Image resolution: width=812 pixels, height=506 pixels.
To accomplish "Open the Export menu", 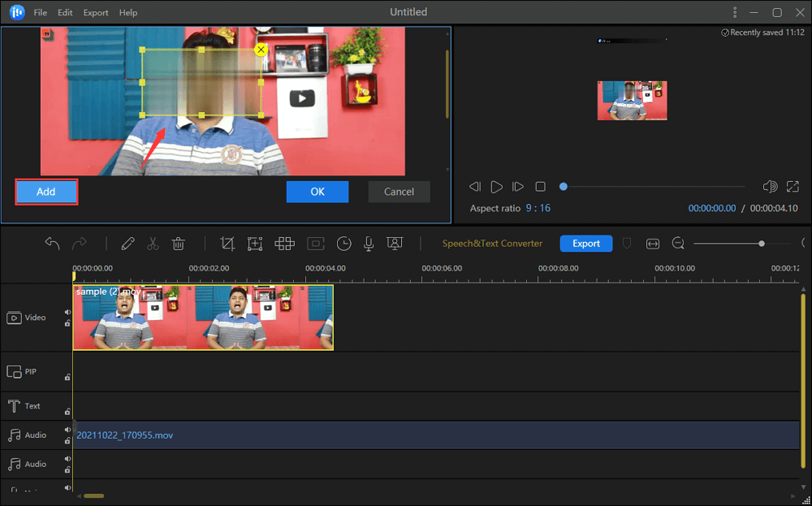I will coord(96,13).
